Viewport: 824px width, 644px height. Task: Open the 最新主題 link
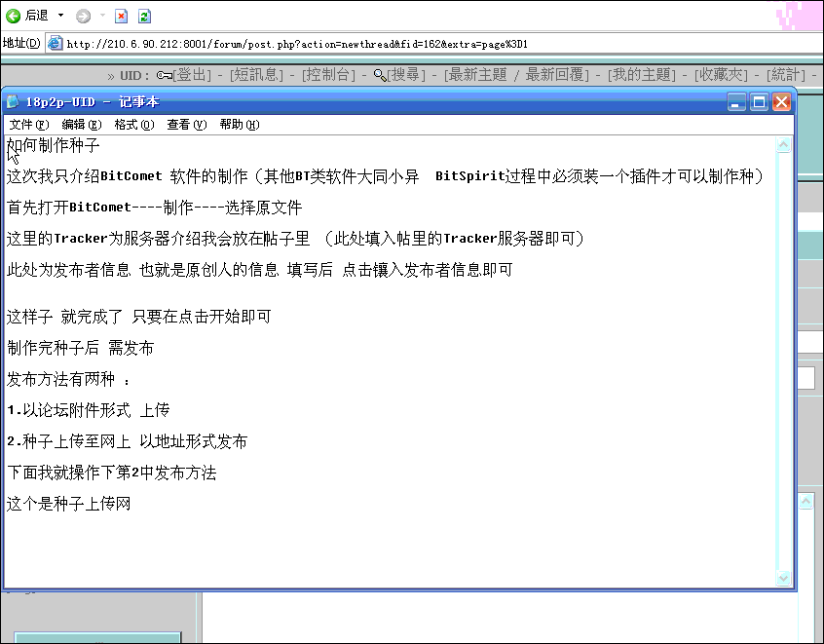tap(475, 75)
